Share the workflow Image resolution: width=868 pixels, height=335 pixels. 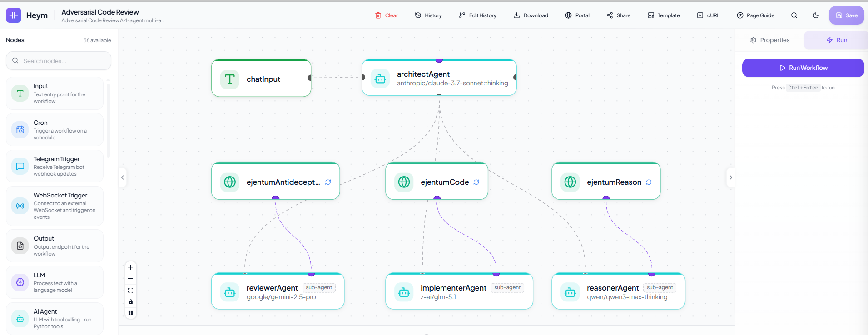click(x=619, y=15)
